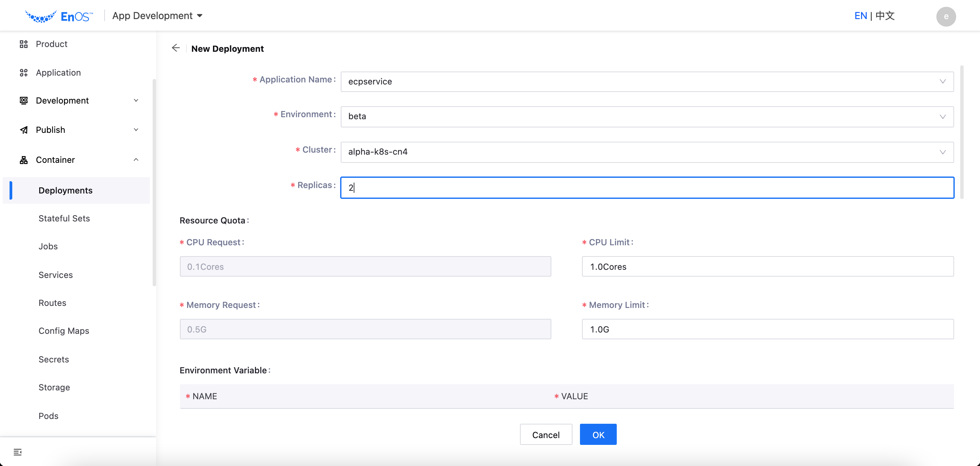
Task: Click the sidebar collapse icon at bottom left
Action: [x=17, y=452]
